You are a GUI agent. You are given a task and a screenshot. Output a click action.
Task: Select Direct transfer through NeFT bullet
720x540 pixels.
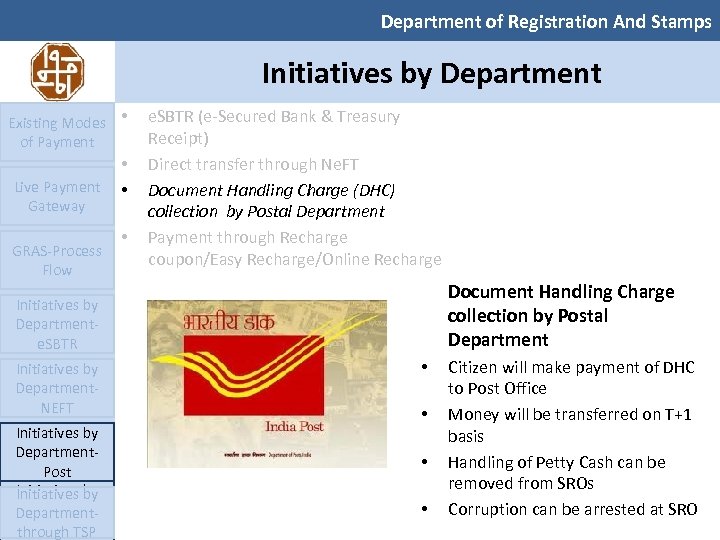click(x=253, y=164)
